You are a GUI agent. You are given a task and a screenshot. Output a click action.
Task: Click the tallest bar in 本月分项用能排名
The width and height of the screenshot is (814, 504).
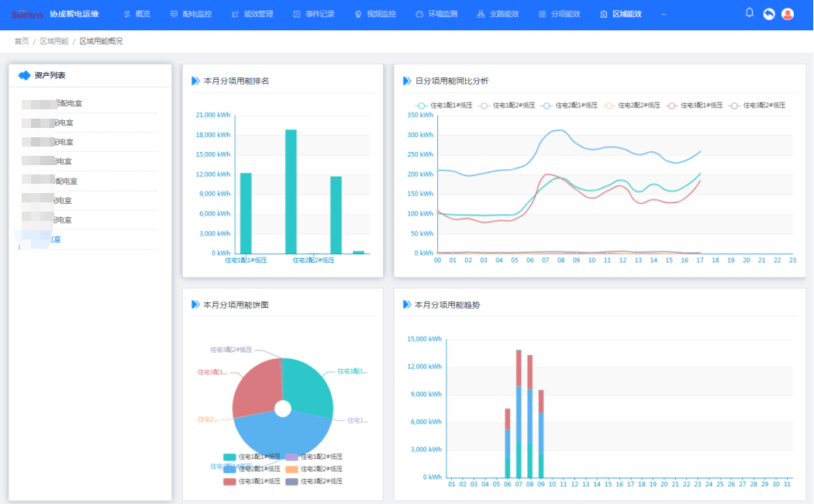tap(291, 192)
